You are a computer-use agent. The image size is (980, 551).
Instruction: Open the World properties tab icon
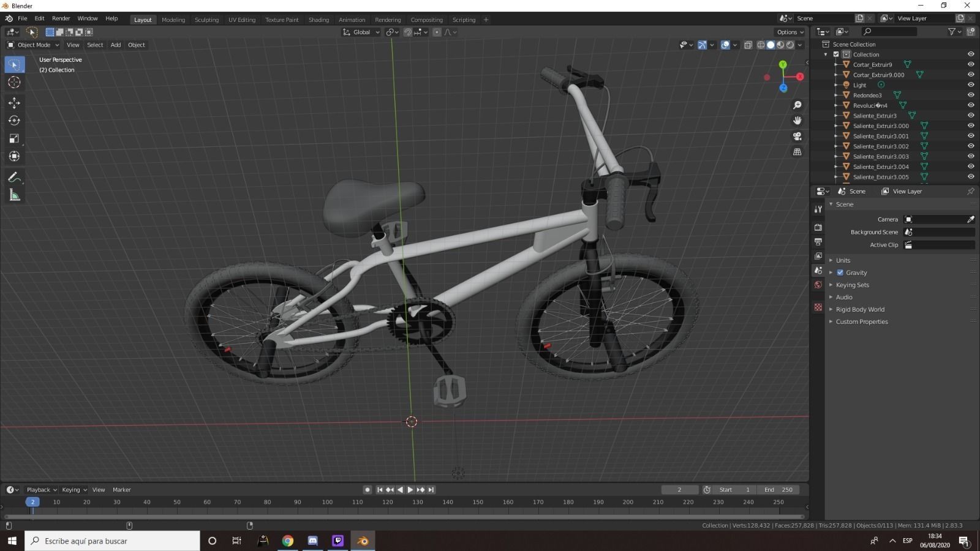tap(818, 285)
